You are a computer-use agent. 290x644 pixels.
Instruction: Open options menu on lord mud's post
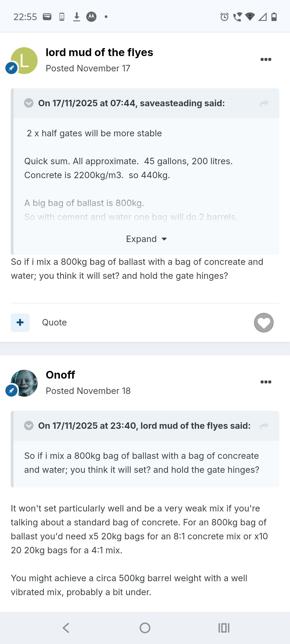[x=266, y=60]
